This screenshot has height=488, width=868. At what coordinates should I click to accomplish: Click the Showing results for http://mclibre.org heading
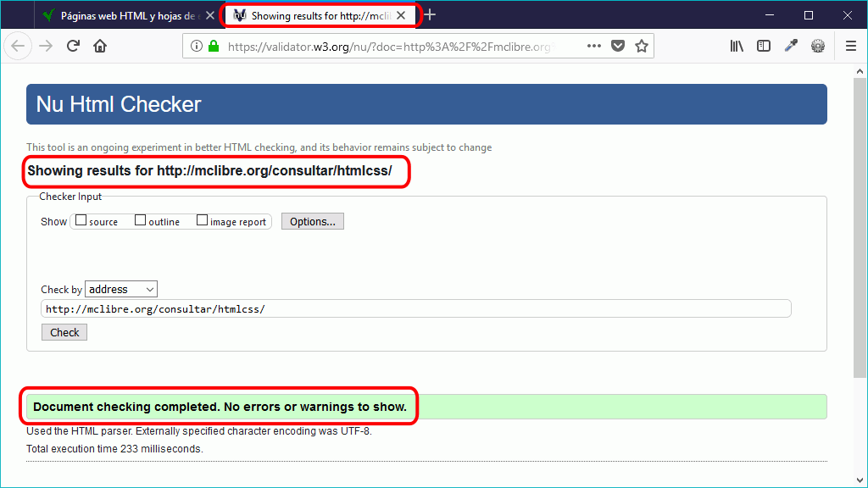(x=210, y=170)
